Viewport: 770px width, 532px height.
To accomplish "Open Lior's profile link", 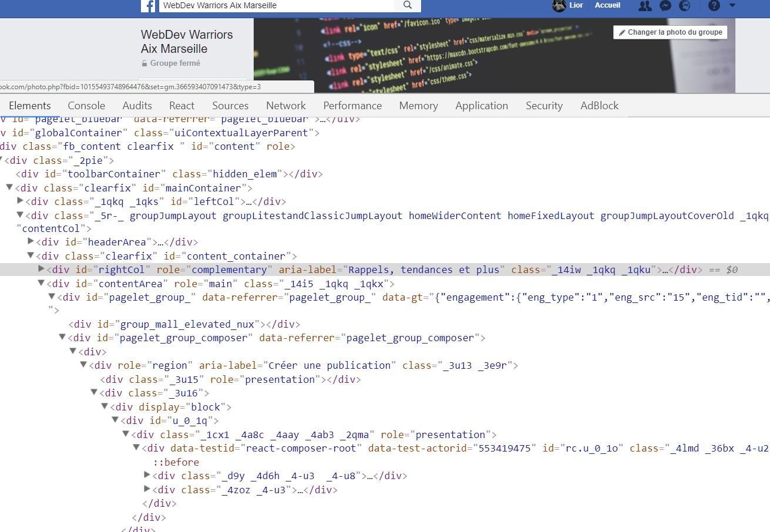I will (576, 5).
